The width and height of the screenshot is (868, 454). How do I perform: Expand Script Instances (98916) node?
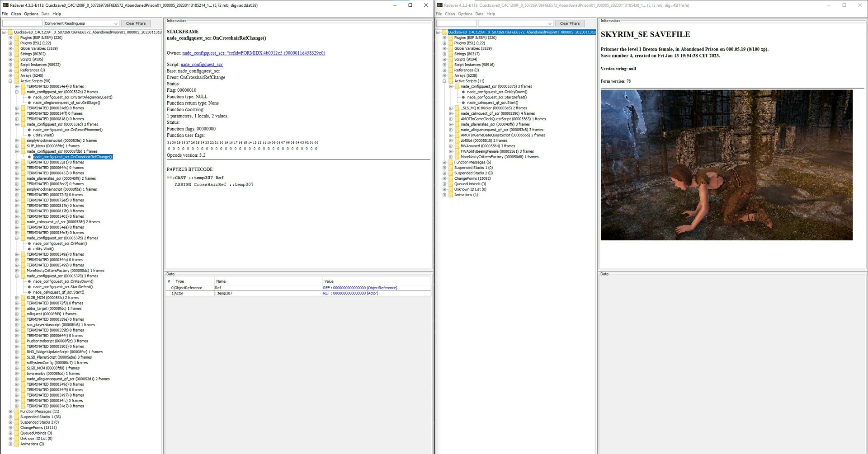pos(444,65)
